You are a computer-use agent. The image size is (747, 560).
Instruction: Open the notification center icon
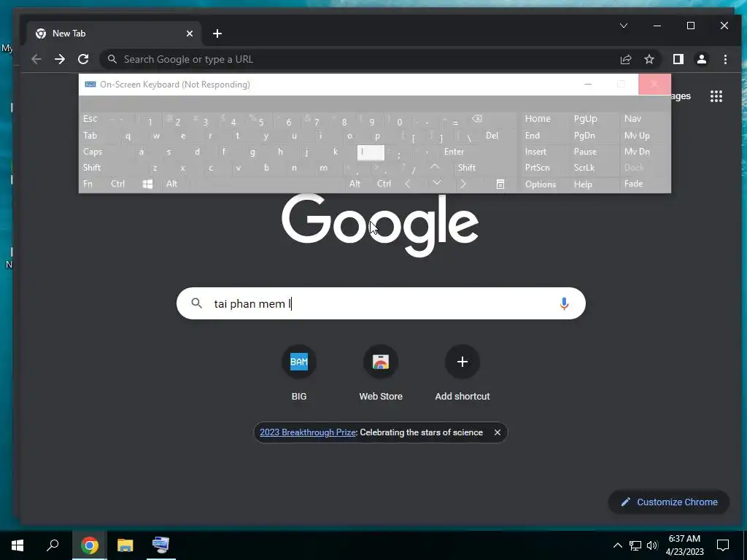(x=723, y=545)
